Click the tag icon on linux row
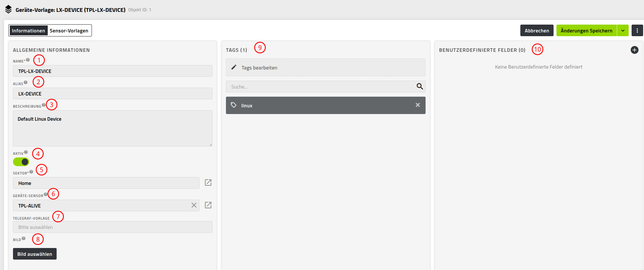Image resolution: width=644 pixels, height=270 pixels. pos(234,105)
